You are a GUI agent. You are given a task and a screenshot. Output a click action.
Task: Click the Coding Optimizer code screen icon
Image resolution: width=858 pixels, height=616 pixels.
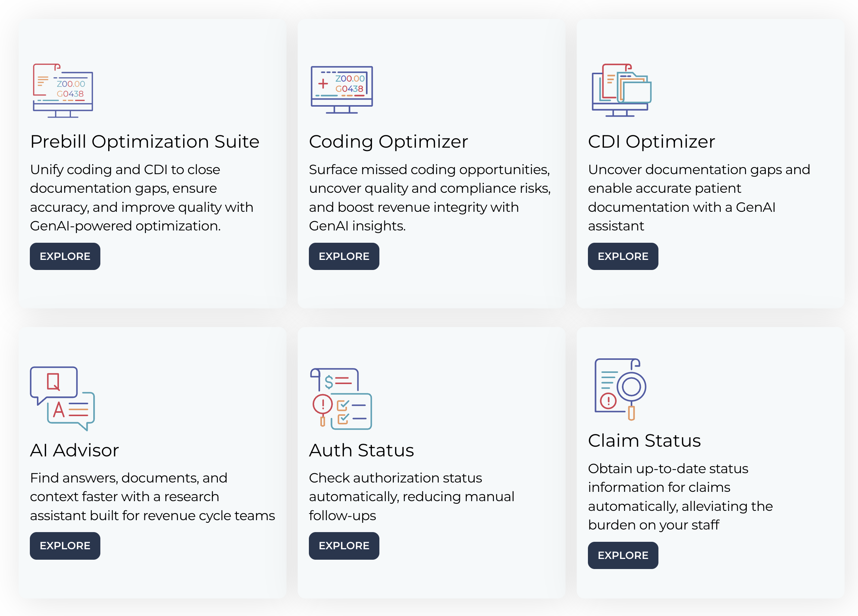(342, 89)
